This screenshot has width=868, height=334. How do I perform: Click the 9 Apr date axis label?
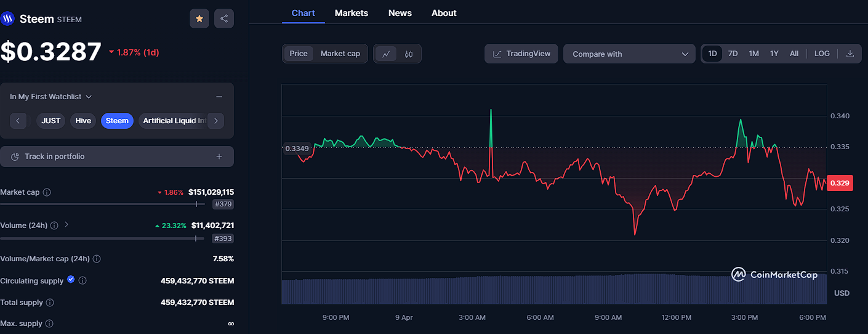[x=404, y=317]
